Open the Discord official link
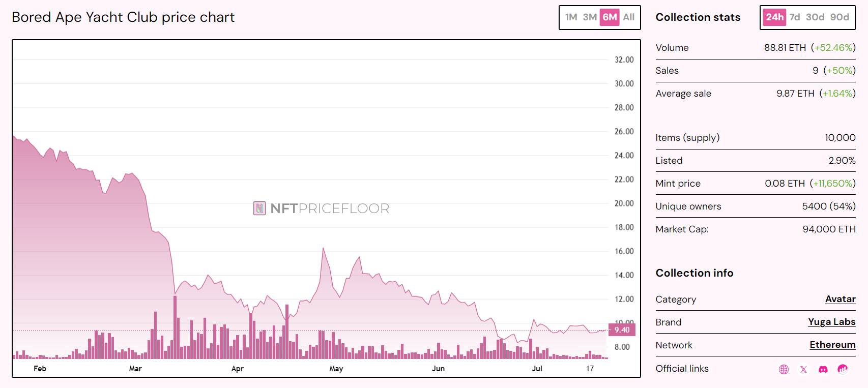868x388 pixels. point(823,369)
